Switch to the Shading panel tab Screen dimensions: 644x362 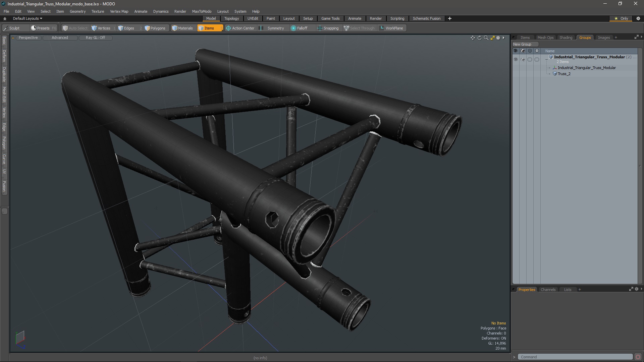click(566, 38)
